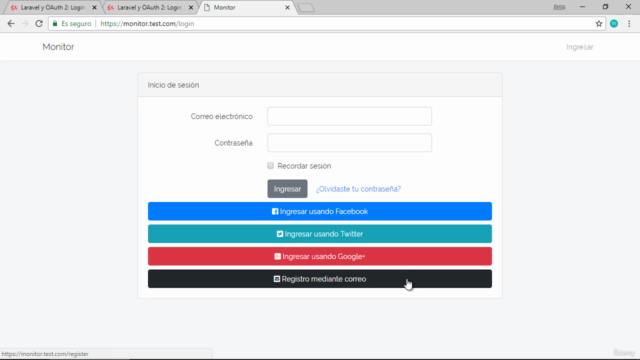Focus the Correo electrónico input field

pyautogui.click(x=349, y=116)
